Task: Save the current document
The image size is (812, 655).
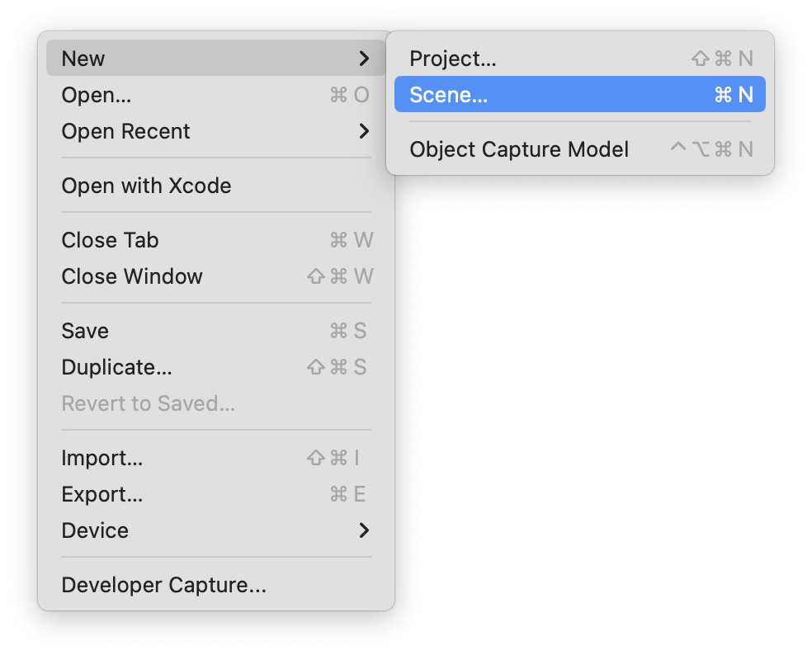Action: point(85,331)
